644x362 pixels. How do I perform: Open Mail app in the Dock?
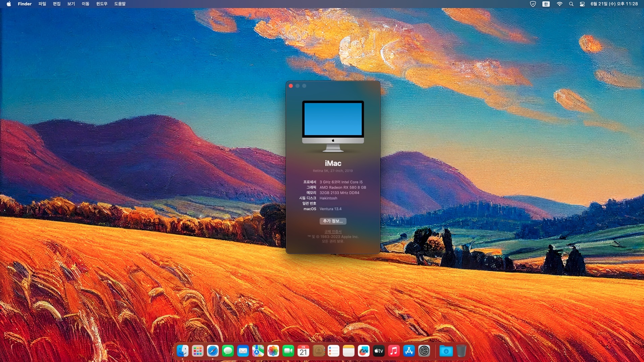coord(243,351)
